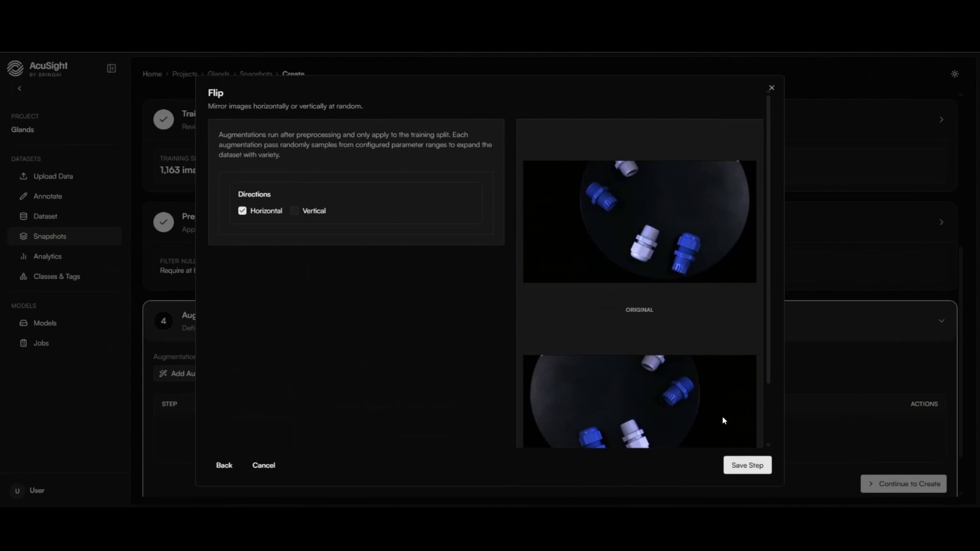The width and height of the screenshot is (980, 551).
Task: Collapse the Augmentation step chevron
Action: 941,321
